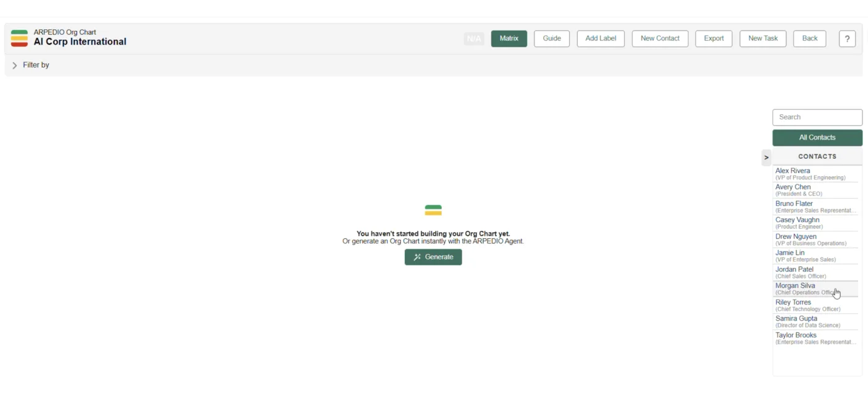Go Back from the org chart
The image size is (868, 397).
tap(809, 38)
